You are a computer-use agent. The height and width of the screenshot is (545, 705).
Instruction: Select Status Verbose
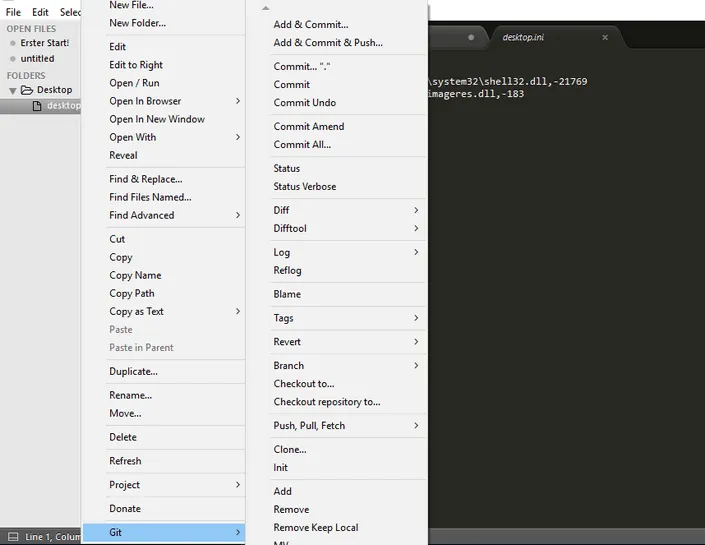[x=305, y=186]
